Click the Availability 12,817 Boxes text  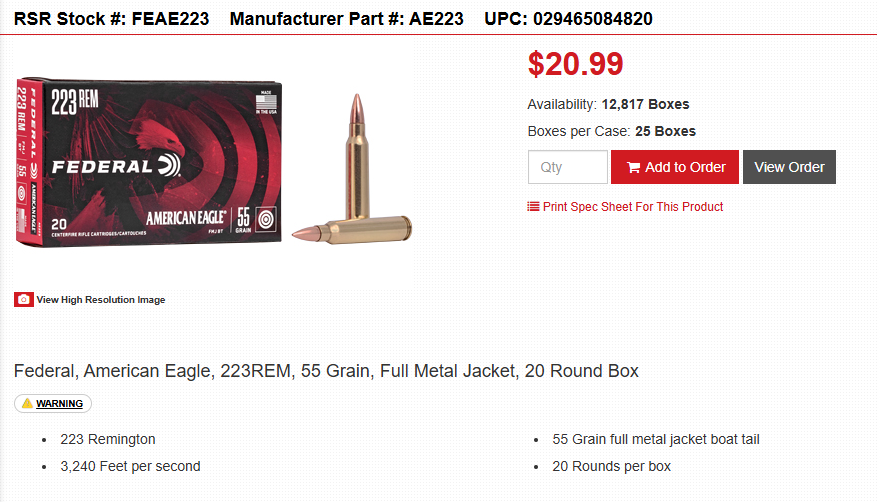(x=608, y=104)
